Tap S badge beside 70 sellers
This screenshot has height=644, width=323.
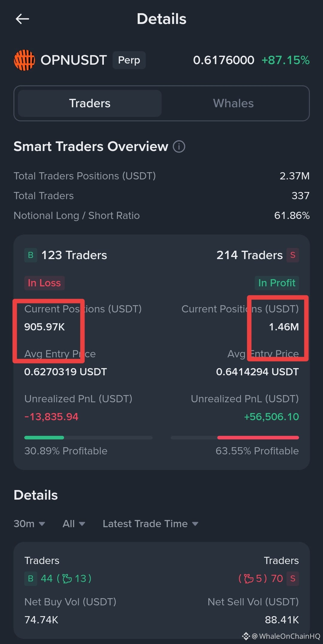[x=292, y=578]
